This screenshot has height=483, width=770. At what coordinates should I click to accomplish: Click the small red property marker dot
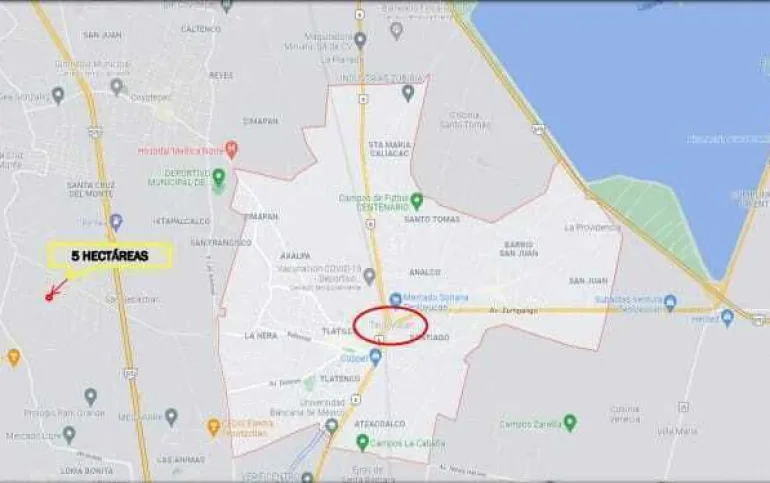pyautogui.click(x=49, y=297)
